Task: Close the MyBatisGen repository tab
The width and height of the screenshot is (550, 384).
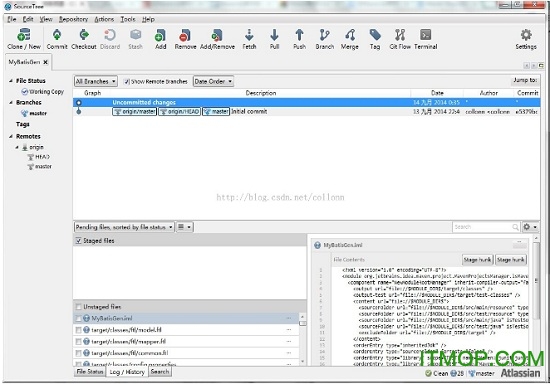Action: (46, 62)
